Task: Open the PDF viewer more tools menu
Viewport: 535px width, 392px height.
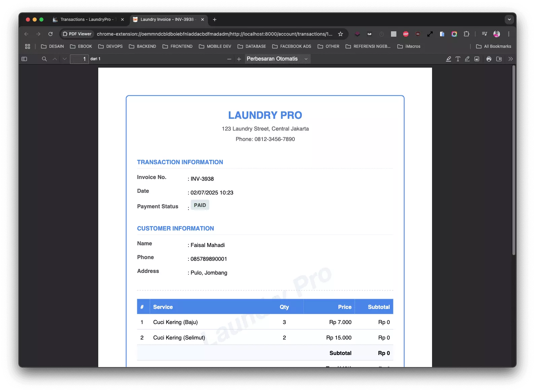Action: click(510, 59)
